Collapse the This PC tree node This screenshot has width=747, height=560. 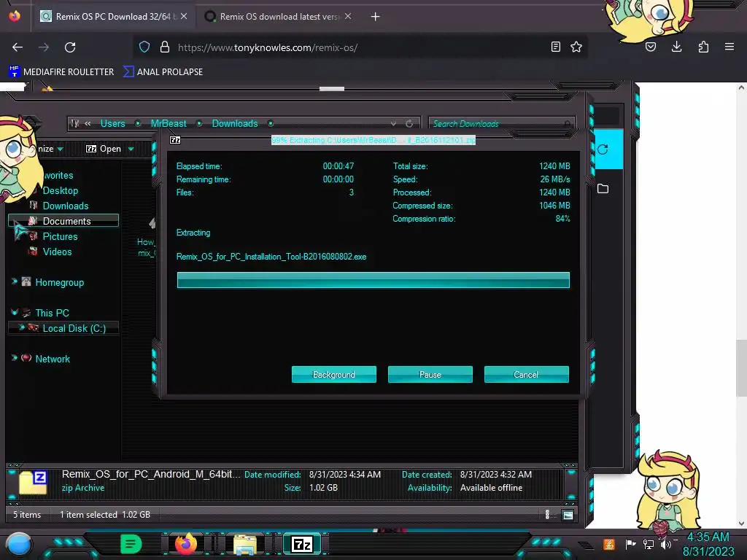15,312
